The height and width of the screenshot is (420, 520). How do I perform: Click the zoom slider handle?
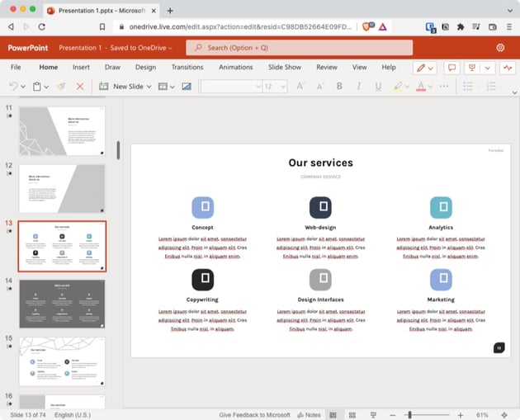(409, 414)
